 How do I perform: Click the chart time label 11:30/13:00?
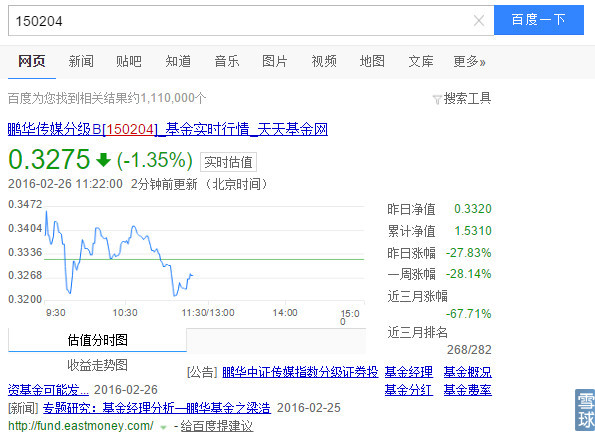pos(208,313)
